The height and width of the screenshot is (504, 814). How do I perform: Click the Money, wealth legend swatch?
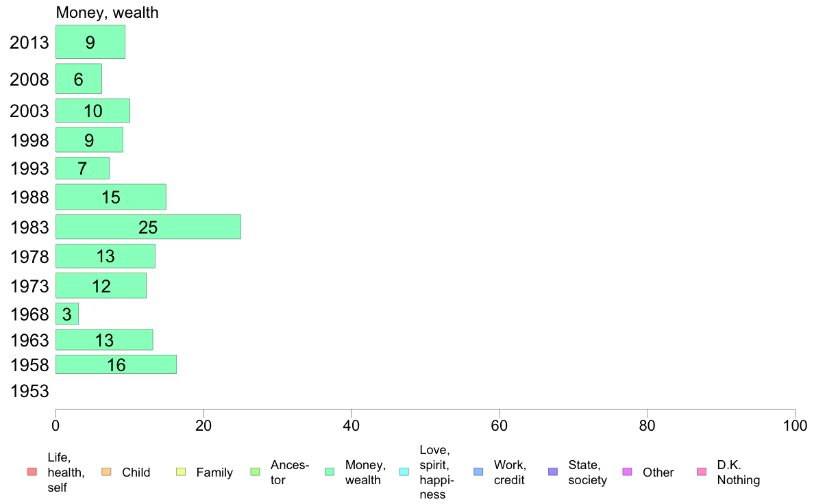(x=329, y=472)
